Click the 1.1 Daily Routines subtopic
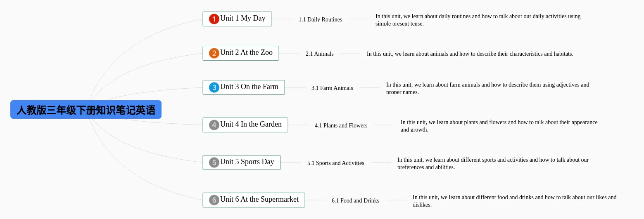 click(x=320, y=19)
